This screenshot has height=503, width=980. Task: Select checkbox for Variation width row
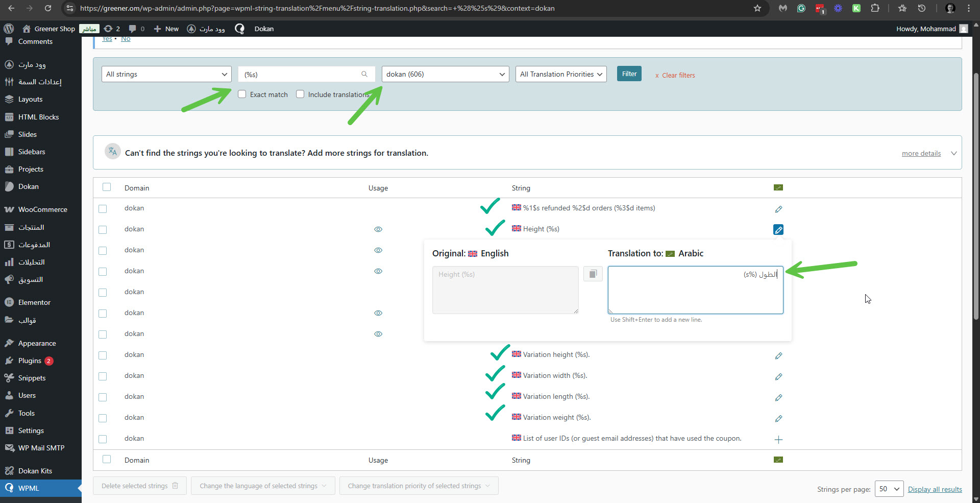(x=103, y=376)
